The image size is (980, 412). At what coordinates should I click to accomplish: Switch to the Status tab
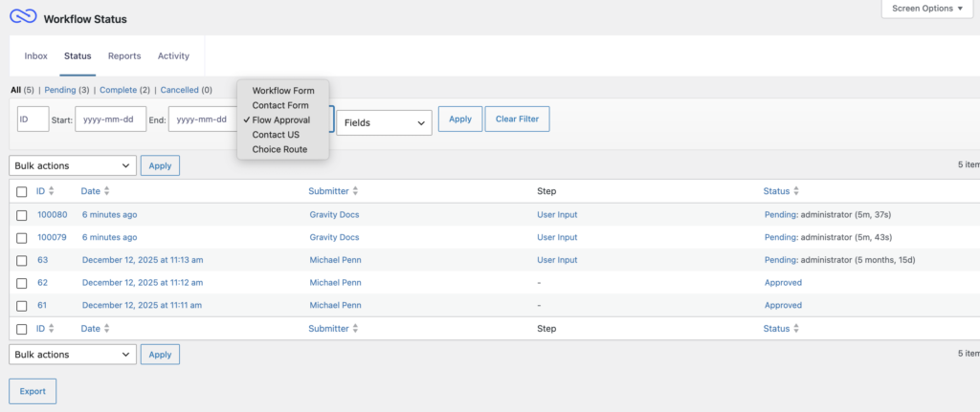pyautogui.click(x=78, y=56)
